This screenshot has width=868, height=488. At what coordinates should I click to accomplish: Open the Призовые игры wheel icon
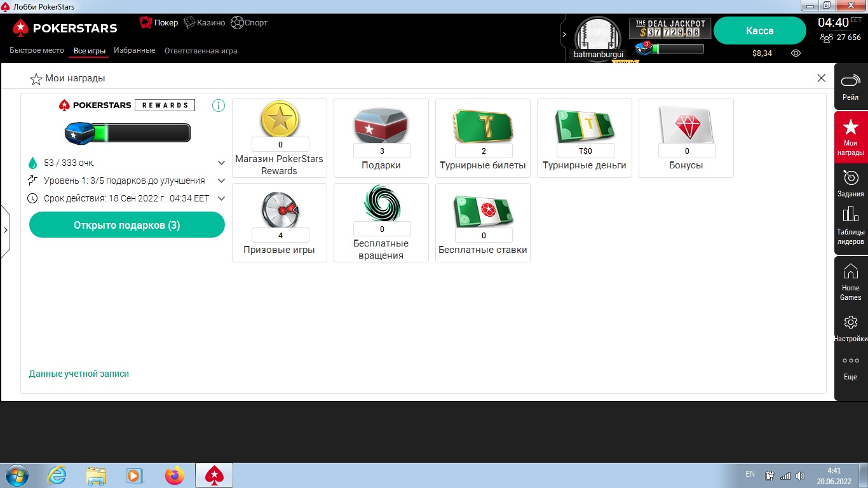[280, 209]
